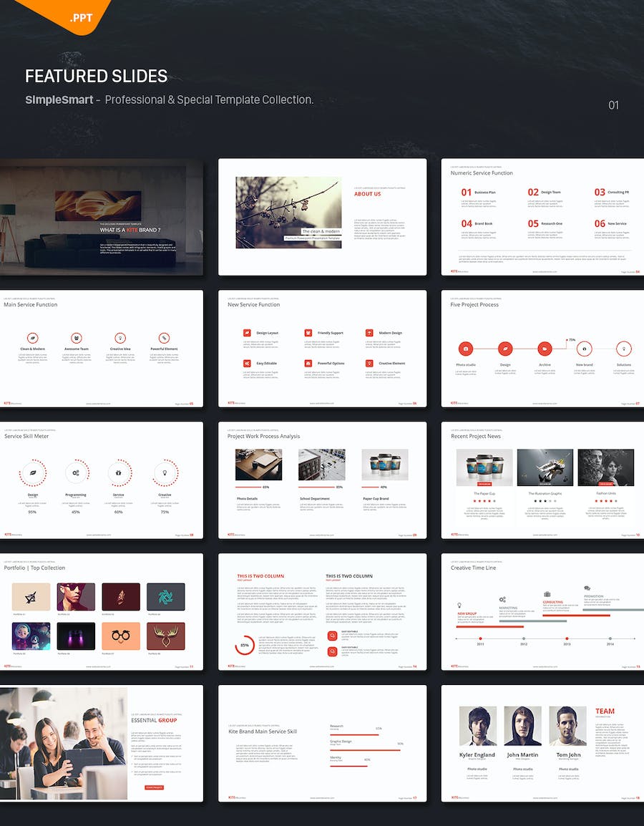This screenshot has height=826, width=644.
Task: Select the Creative Element red icon
Action: click(369, 364)
